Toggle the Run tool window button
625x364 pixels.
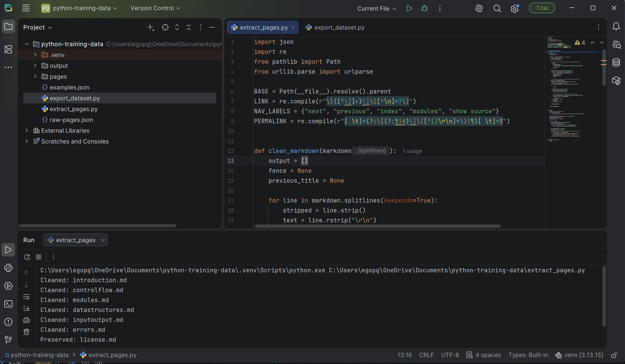(8, 250)
